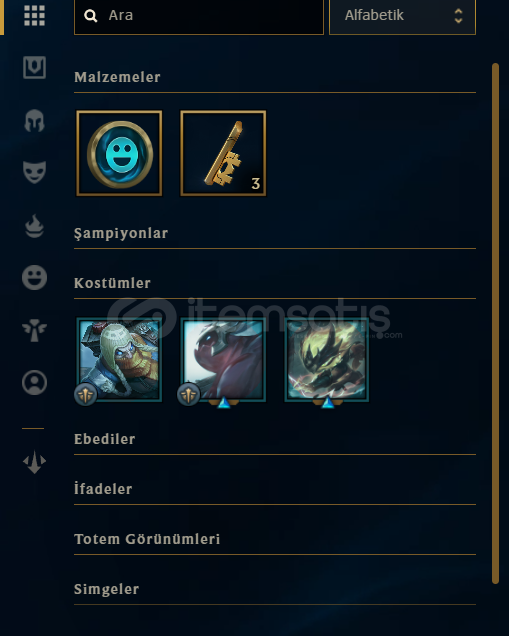Open the bearded winter hat skin shard

click(119, 360)
